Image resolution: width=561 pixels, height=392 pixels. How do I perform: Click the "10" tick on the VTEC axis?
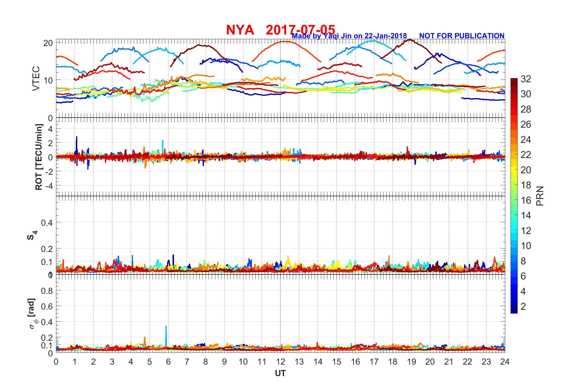tap(48, 80)
